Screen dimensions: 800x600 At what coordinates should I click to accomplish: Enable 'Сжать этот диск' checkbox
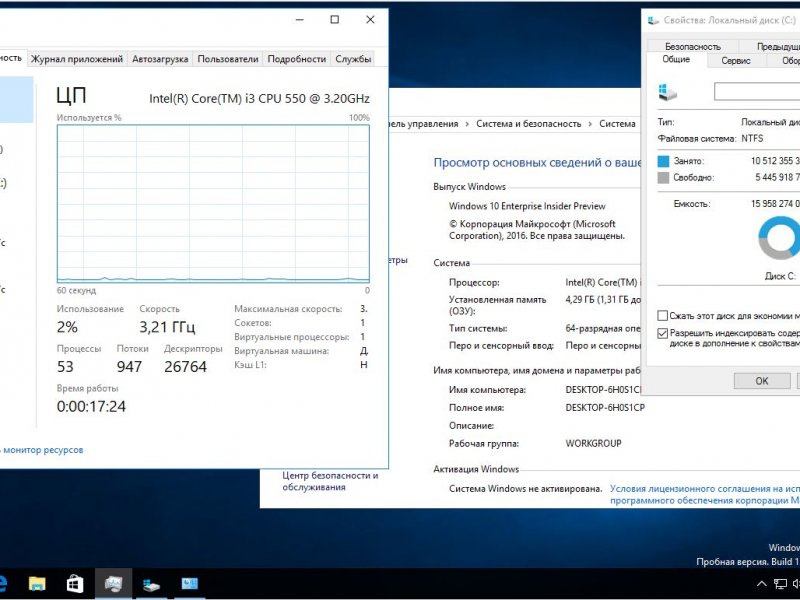tap(662, 316)
